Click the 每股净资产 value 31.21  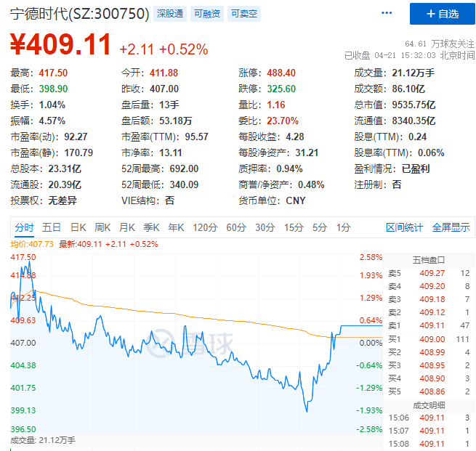click(307, 153)
